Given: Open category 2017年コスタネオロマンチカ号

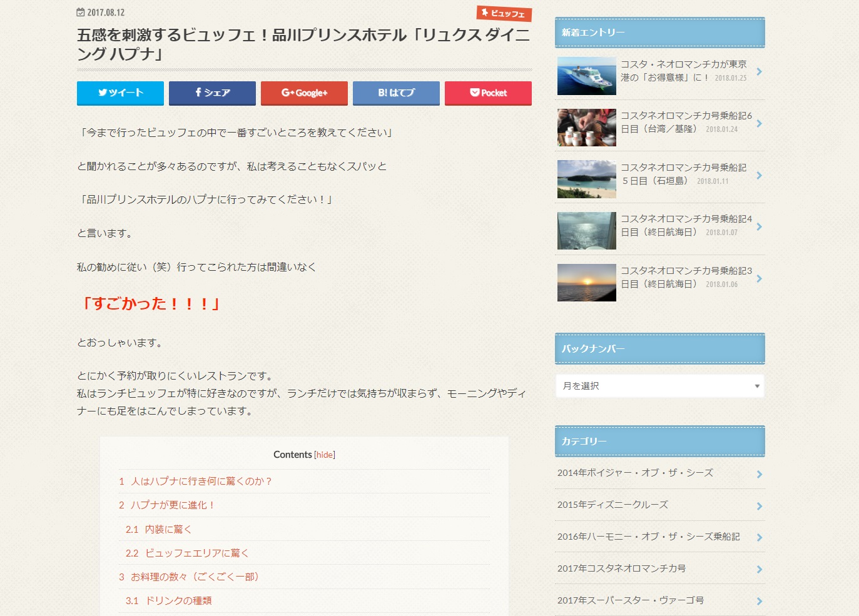Looking at the screenshot, I should pos(659,568).
